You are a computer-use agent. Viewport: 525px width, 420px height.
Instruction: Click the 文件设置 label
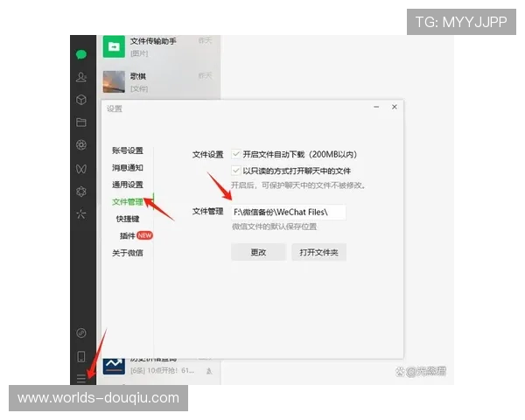(208, 154)
